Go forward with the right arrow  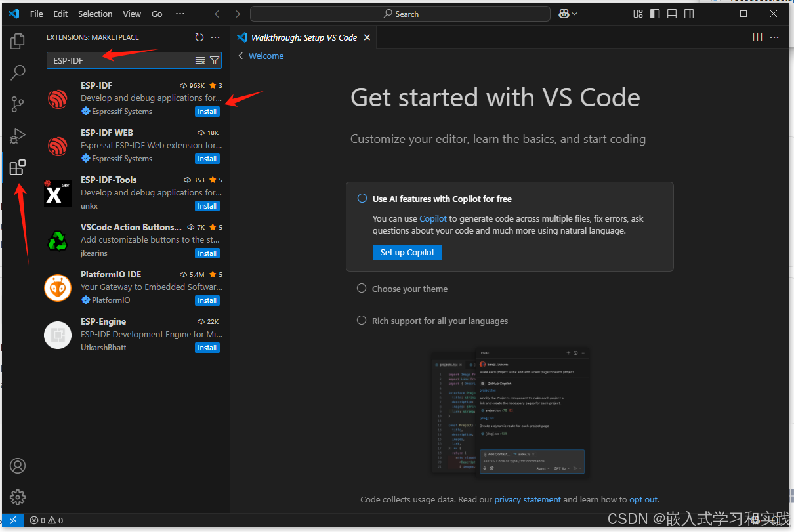point(236,14)
